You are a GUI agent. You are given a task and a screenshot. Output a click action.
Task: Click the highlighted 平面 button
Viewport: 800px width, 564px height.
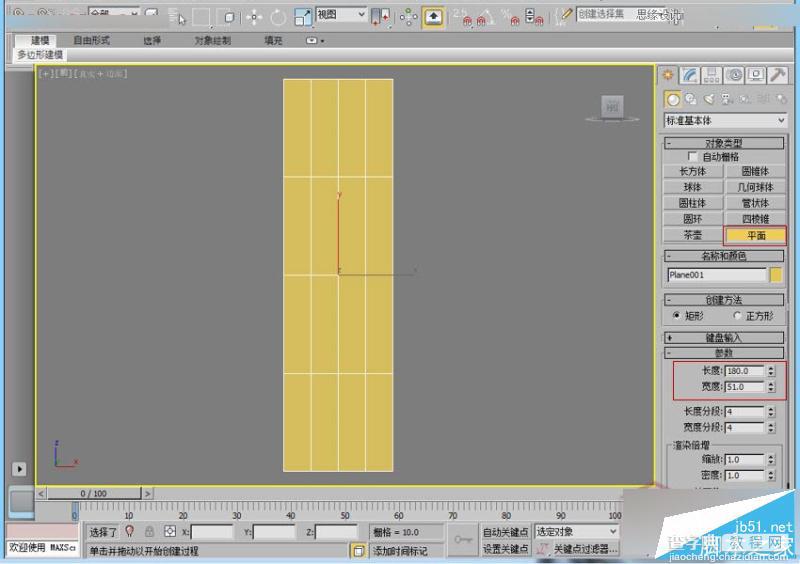click(x=756, y=235)
